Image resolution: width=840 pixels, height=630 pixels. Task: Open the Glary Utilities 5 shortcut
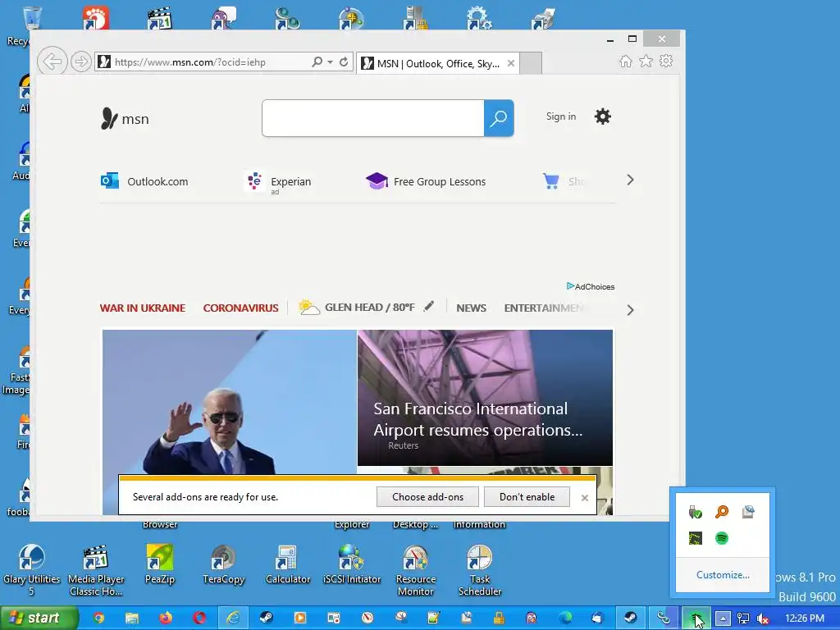32,570
